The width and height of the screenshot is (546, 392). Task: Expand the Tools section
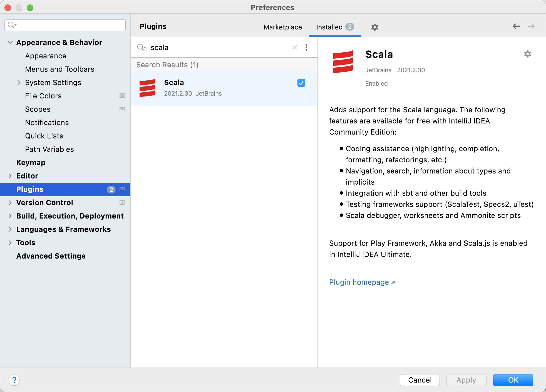coord(10,242)
